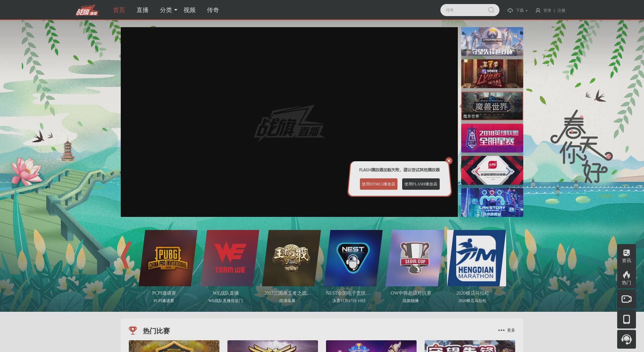Screen dimensions: 644x352
Task: Click the red carousel previous arrow
Action: coord(126,255)
